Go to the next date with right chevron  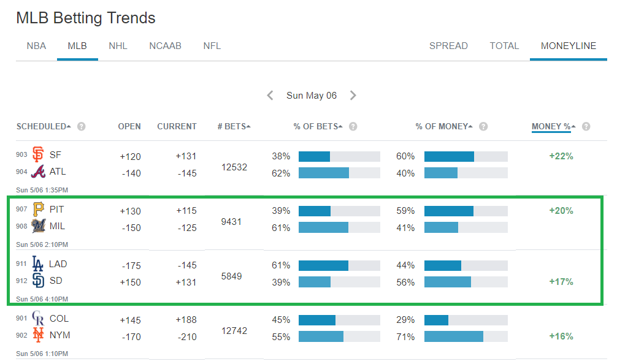353,96
